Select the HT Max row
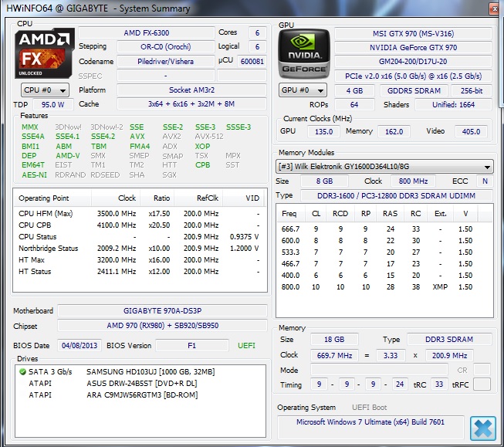Screen dimensions: 504x447 [140, 260]
